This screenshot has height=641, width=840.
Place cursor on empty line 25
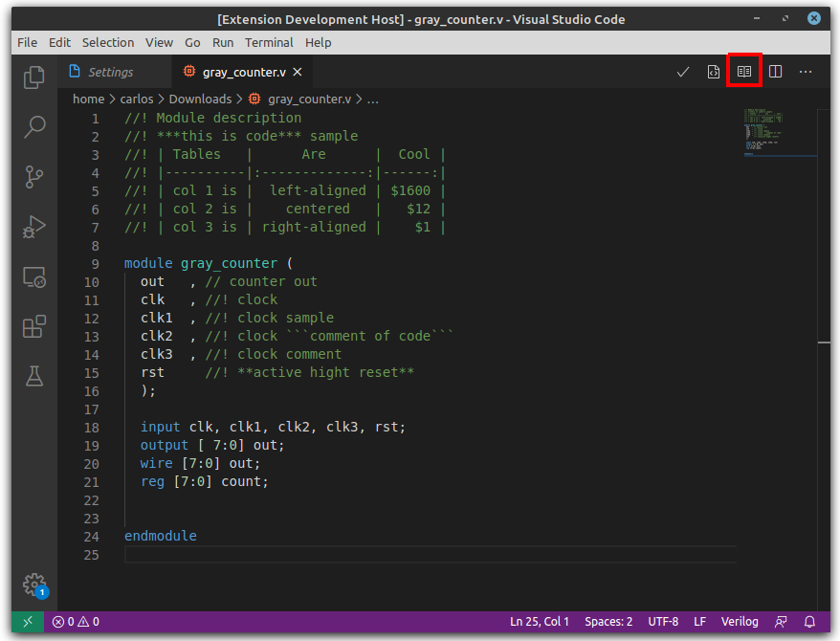pyautogui.click(x=431, y=555)
